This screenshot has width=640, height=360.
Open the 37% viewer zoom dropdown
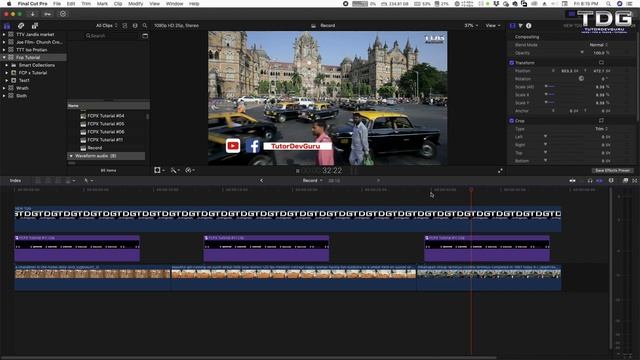click(x=471, y=25)
